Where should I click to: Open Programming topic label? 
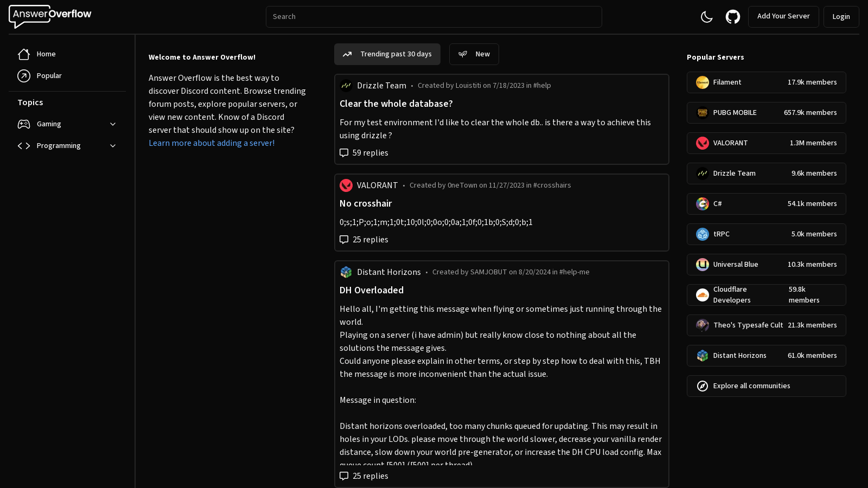[x=59, y=146]
